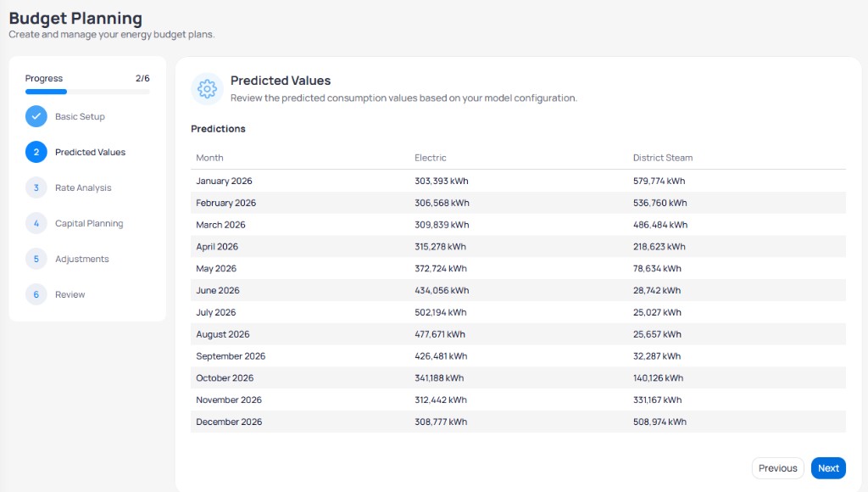Screen dimensions: 868x492
Task: Select the July 2026 table row
Action: pos(518,312)
